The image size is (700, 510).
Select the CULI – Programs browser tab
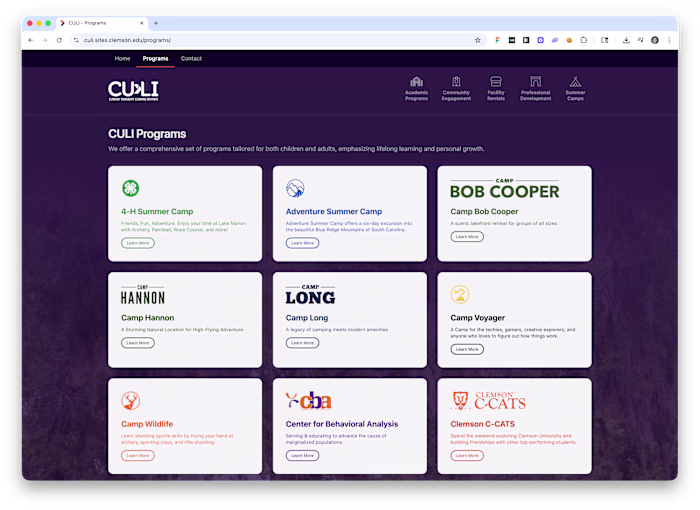tap(102, 23)
